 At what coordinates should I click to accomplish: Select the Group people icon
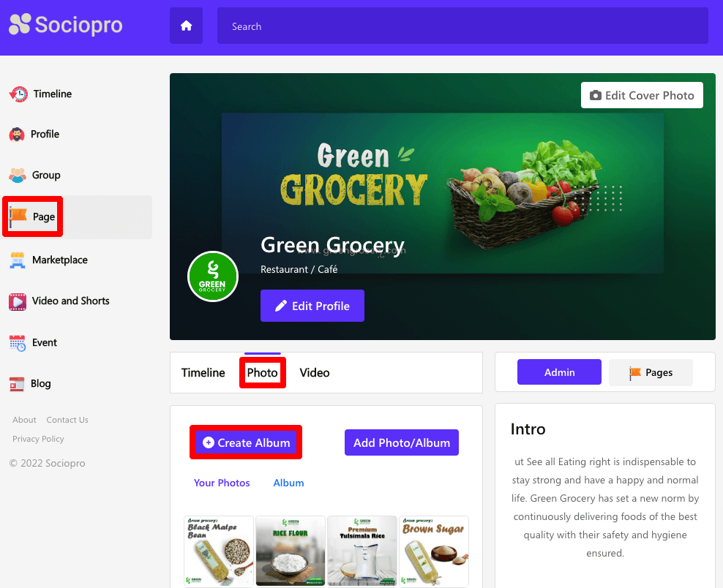(18, 175)
